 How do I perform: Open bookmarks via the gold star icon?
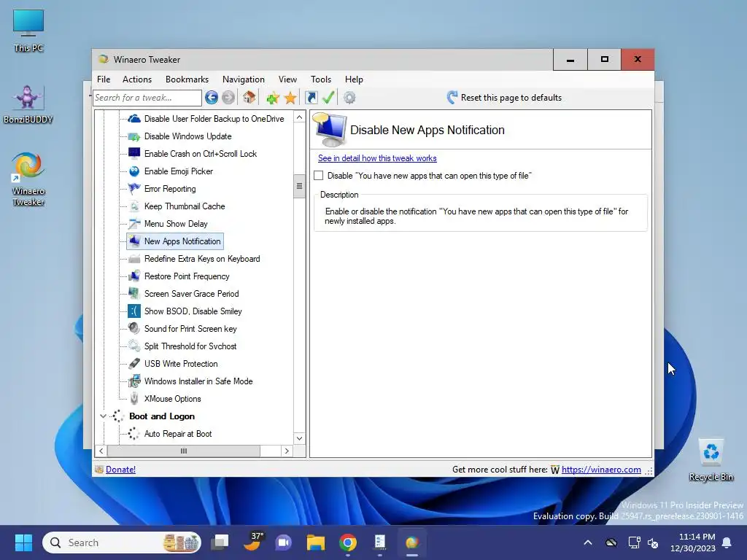[x=290, y=98]
